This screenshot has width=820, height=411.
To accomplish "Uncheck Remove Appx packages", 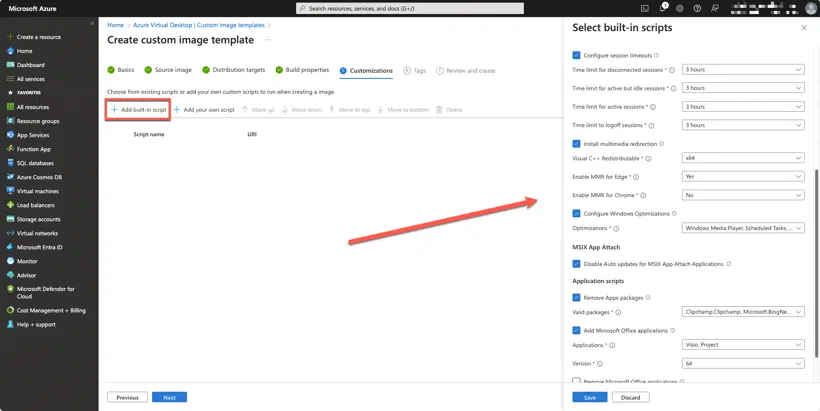I will [576, 298].
